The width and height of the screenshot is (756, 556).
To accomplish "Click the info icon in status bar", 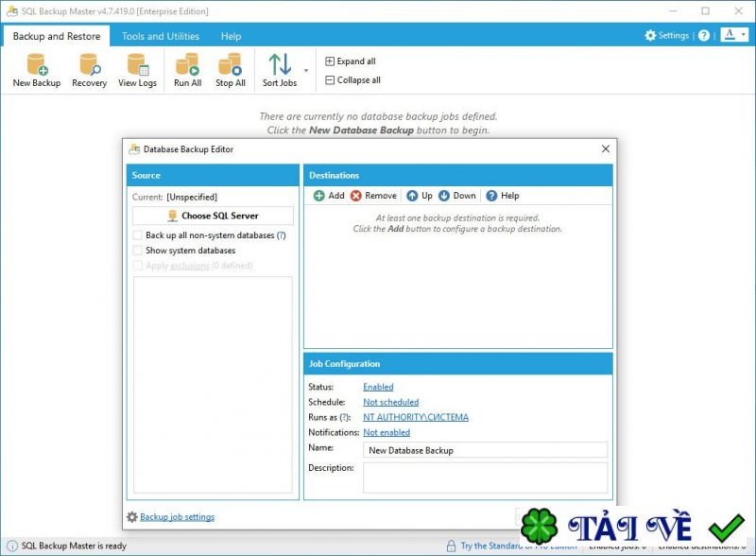I will tap(12, 546).
